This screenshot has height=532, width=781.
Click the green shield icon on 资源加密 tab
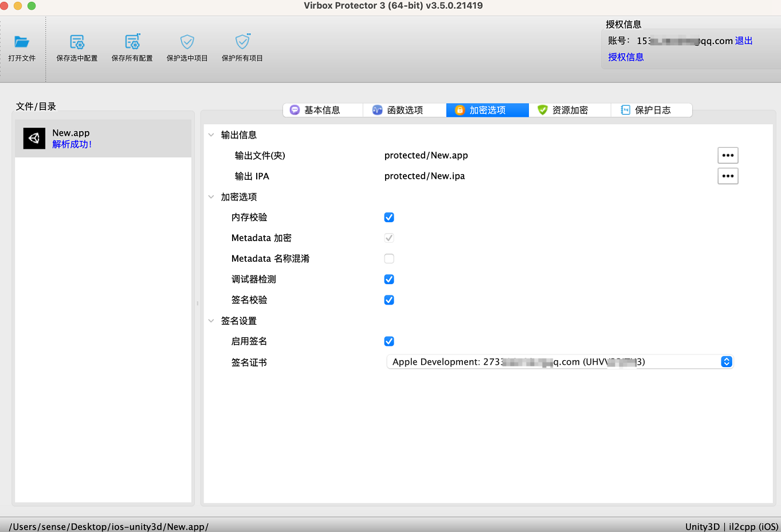pyautogui.click(x=542, y=110)
